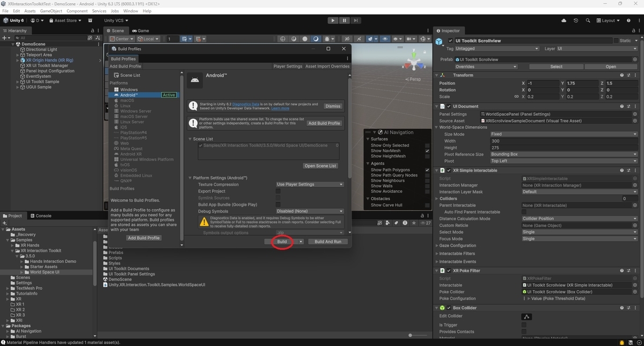The image size is (644, 346).
Task: Start Play mode with the play button
Action: click(333, 20)
